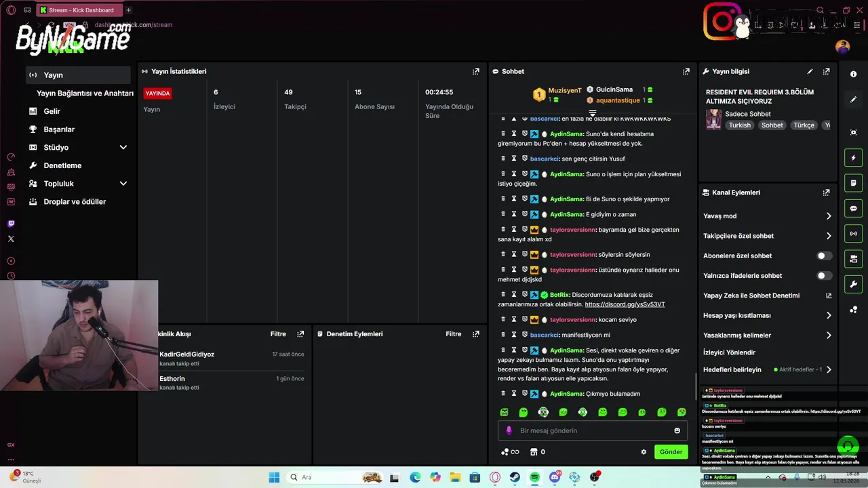Pop out the Yayın İstatistikleri panel
The image size is (868, 488).
(x=476, y=71)
